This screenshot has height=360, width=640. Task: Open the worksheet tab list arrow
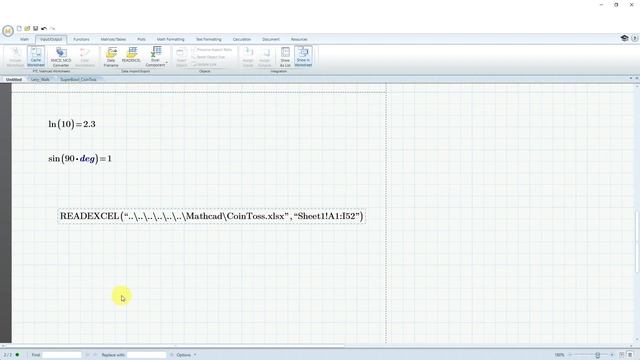click(631, 78)
